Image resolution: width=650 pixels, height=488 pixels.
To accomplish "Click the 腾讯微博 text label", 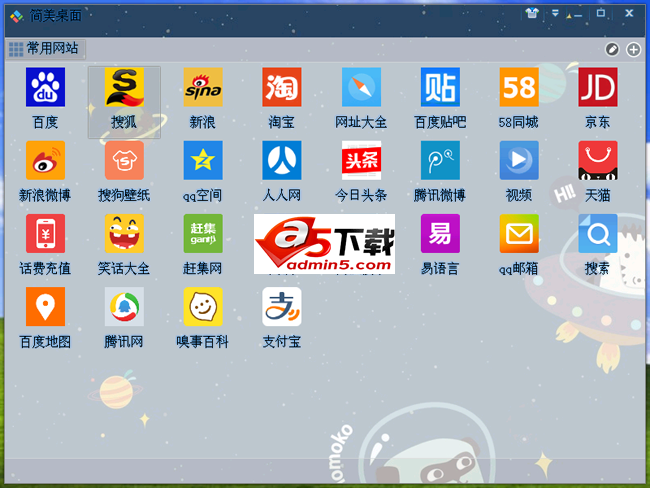I will (440, 195).
